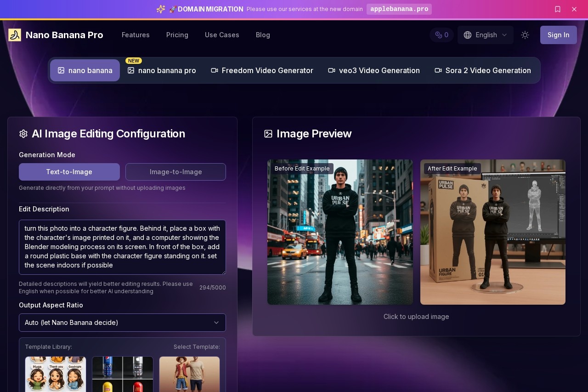Image resolution: width=588 pixels, height=392 pixels.
Task: Dismiss the domain migration banner
Action: (x=574, y=9)
